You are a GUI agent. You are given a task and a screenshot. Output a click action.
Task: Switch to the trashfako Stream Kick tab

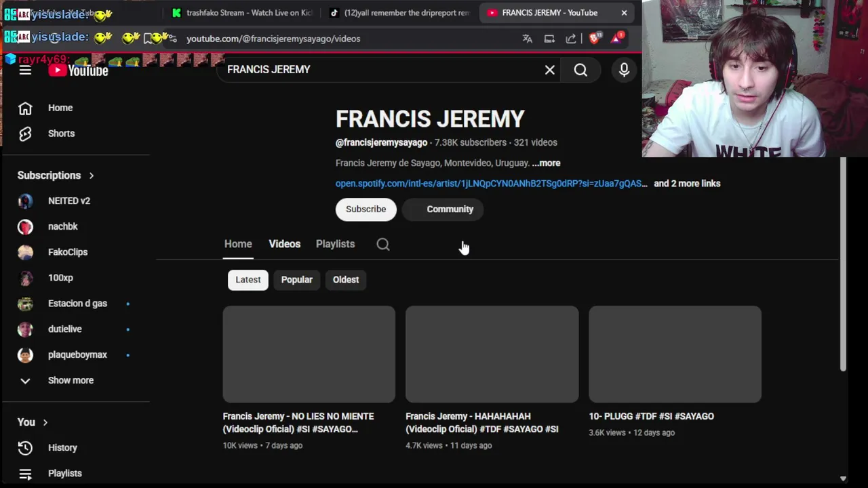coord(242,13)
